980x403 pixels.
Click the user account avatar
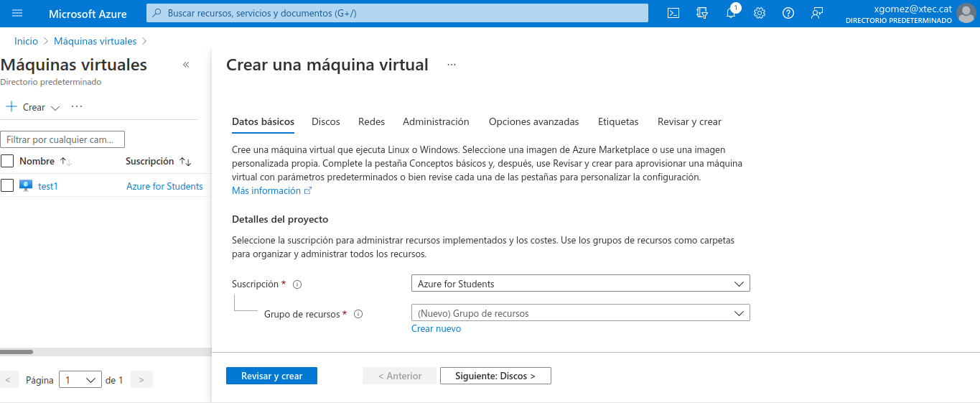(966, 13)
